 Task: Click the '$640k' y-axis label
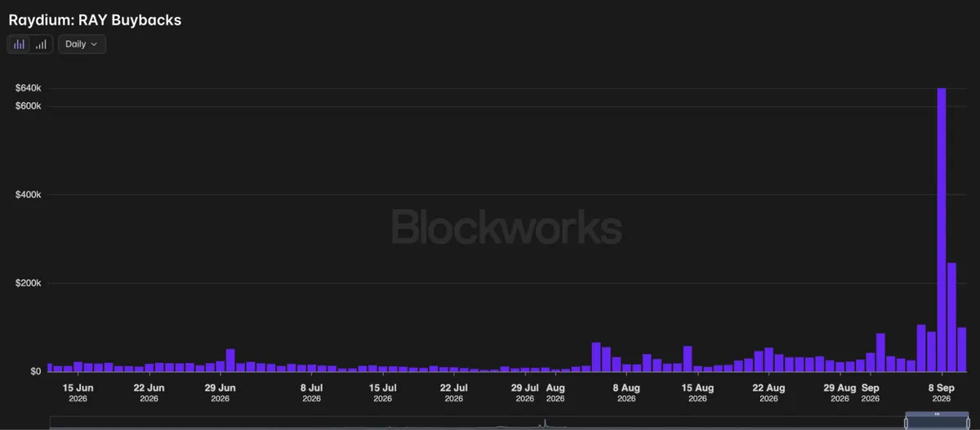[29, 88]
